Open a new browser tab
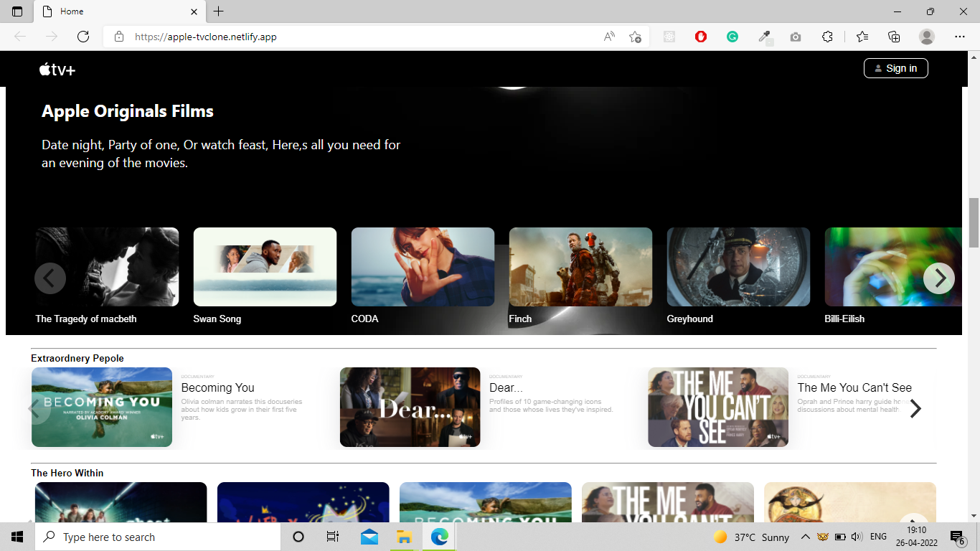This screenshot has height=551, width=980. pyautogui.click(x=219, y=11)
